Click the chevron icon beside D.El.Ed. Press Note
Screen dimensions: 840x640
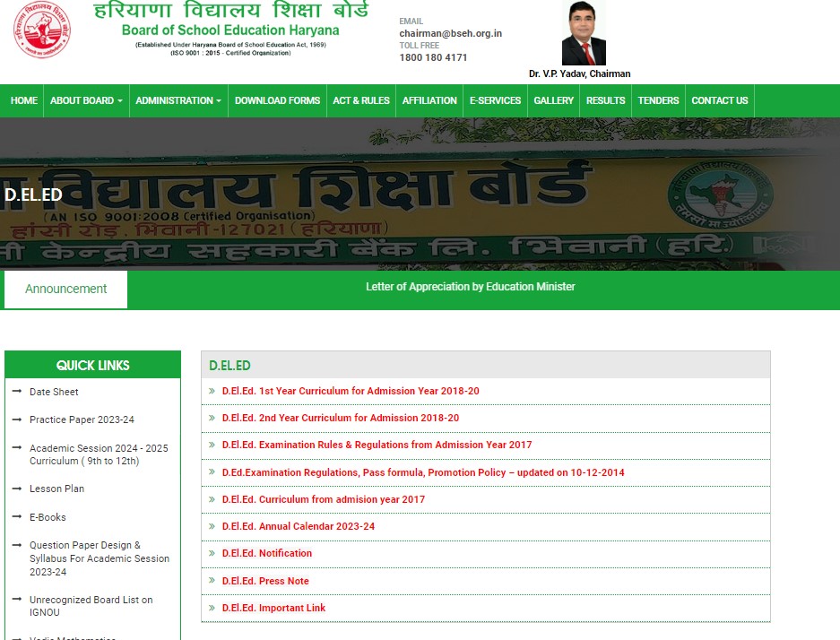point(212,581)
